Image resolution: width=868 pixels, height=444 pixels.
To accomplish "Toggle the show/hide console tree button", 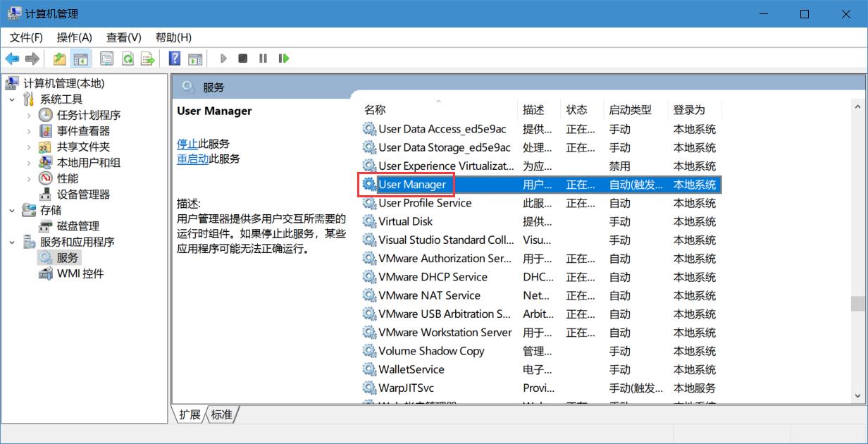I will (81, 58).
